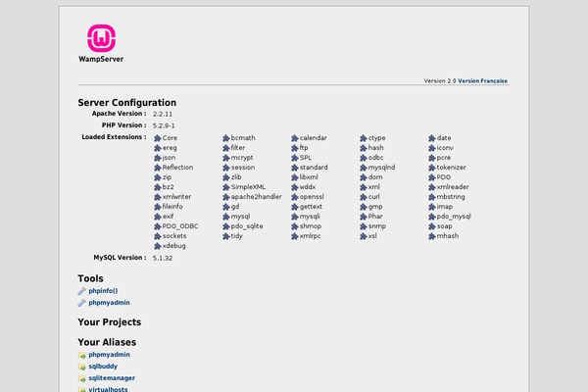Click the Server Configuration heading
The height and width of the screenshot is (392, 588).
tap(127, 102)
